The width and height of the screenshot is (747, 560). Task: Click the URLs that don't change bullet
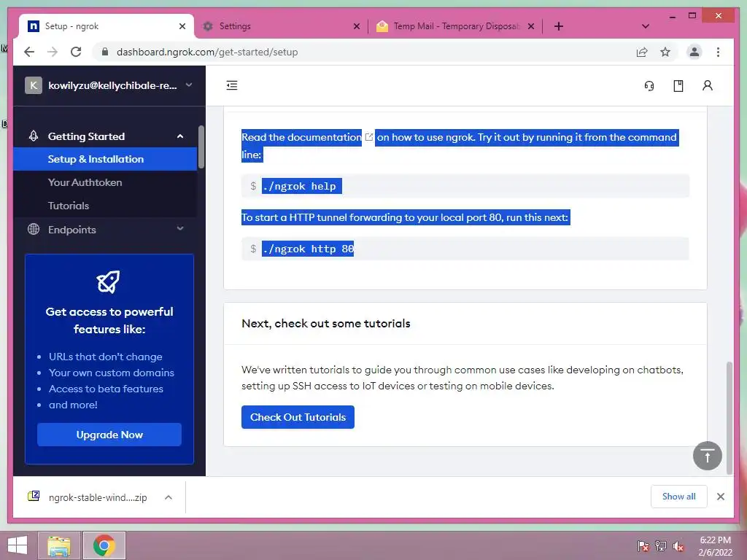pos(105,357)
